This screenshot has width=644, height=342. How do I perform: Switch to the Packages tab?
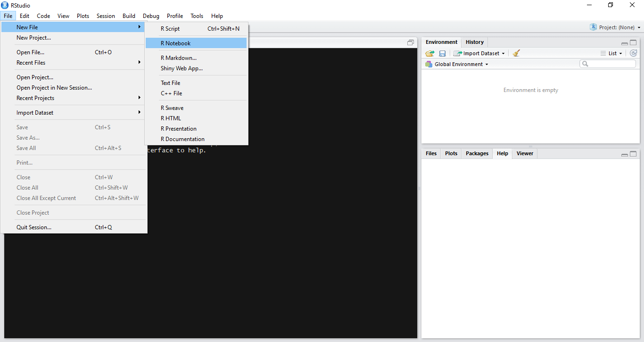click(x=477, y=153)
